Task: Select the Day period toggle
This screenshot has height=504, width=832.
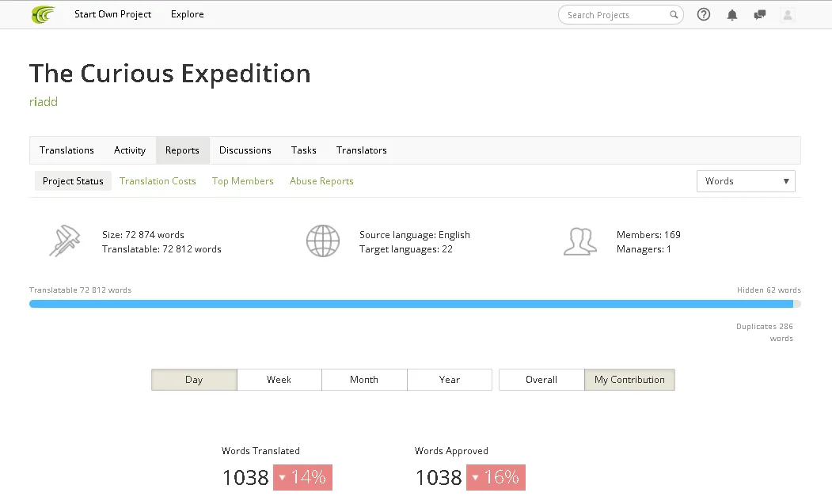Action: (194, 379)
